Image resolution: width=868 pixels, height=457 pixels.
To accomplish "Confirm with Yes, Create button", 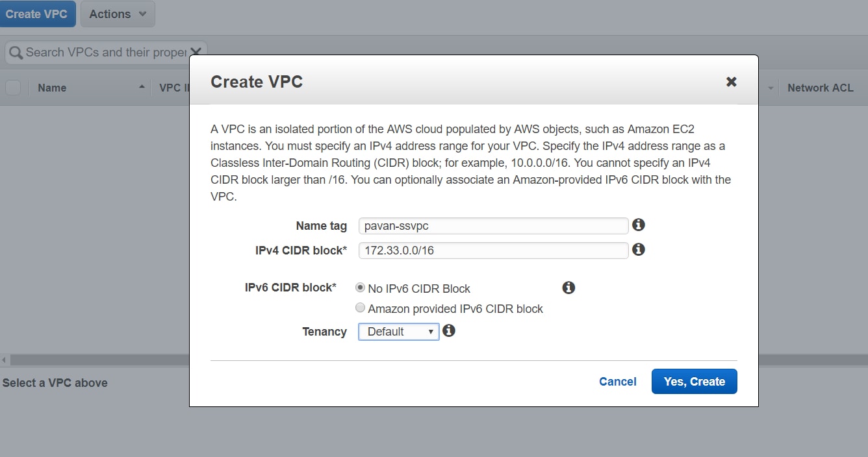I will [694, 382].
